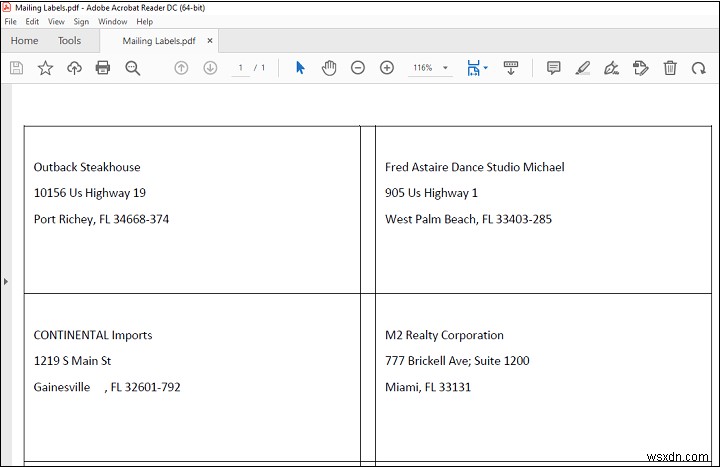
Task: Add a sticky note comment
Action: pos(554,68)
